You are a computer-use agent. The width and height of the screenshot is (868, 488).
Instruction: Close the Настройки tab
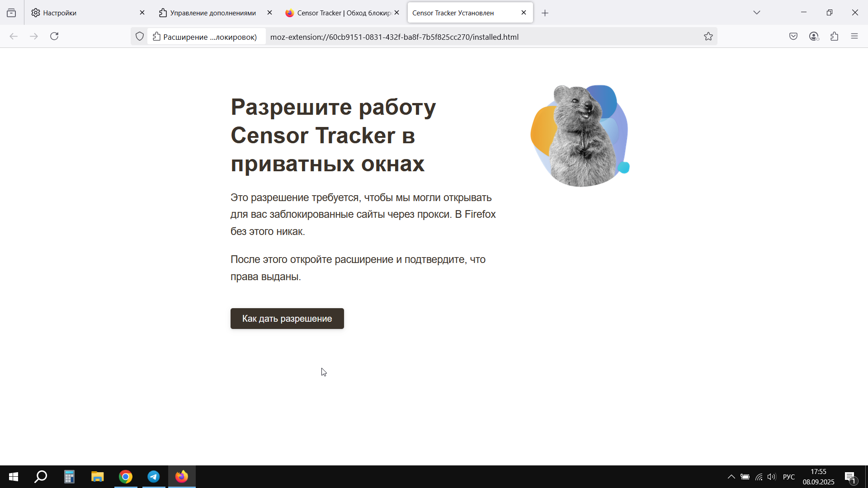(x=142, y=13)
